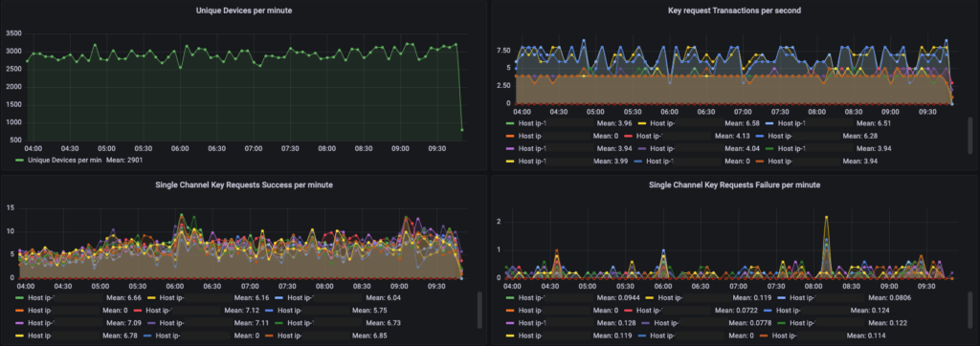Open Single Channel Key Requests Success panel menu
This screenshot has height=346, width=980.
coord(244,184)
